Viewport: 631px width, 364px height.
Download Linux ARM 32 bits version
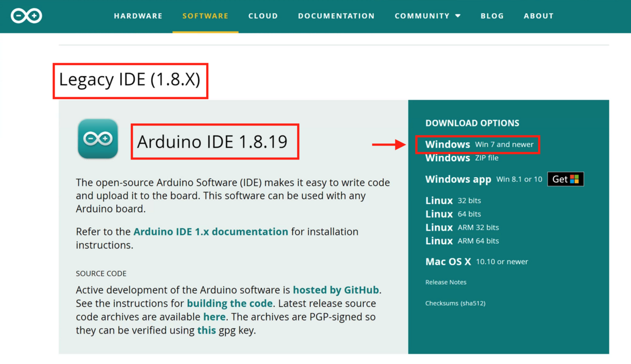pos(462,227)
